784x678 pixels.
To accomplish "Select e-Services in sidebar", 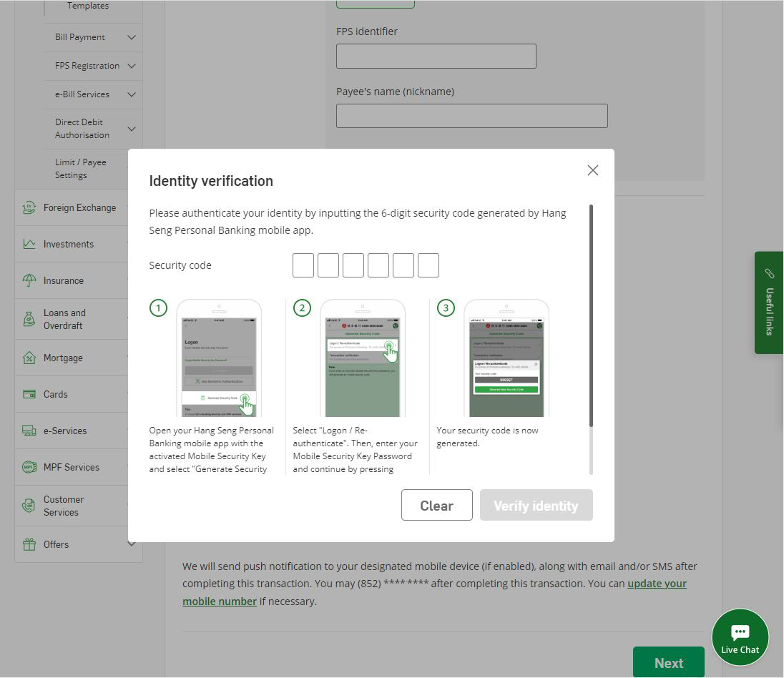I will (65, 431).
